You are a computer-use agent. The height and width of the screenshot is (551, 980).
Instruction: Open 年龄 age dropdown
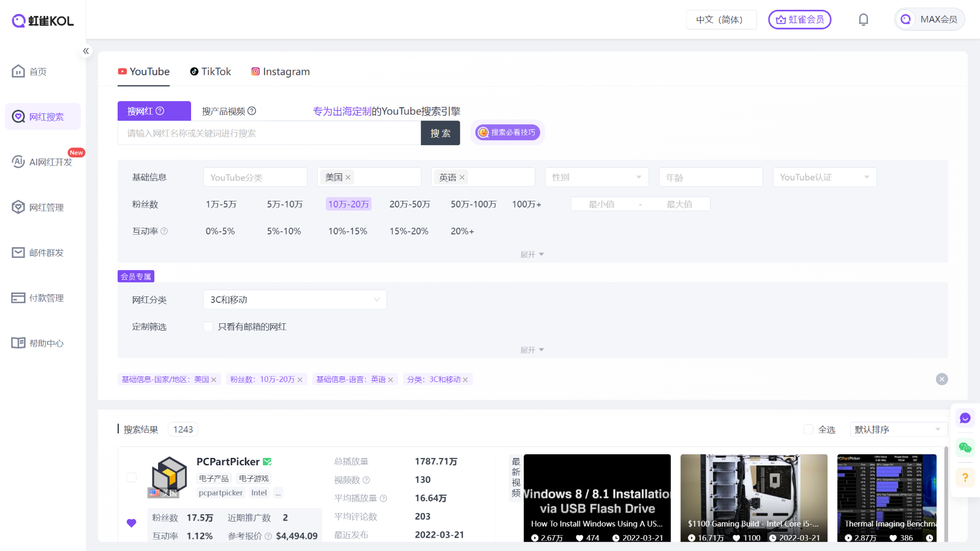tap(711, 177)
